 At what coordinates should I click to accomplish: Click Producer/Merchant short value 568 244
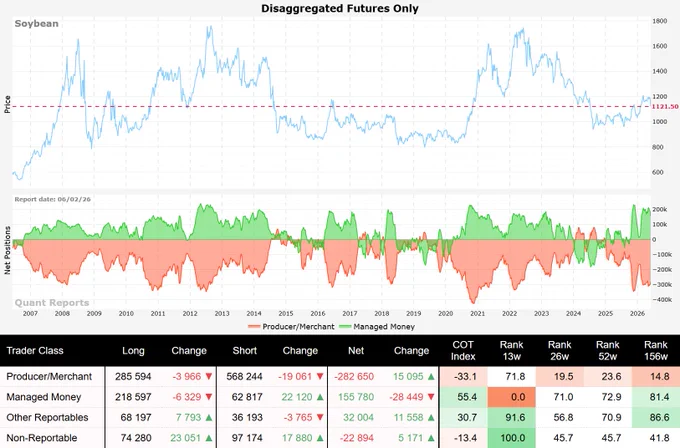[245, 376]
